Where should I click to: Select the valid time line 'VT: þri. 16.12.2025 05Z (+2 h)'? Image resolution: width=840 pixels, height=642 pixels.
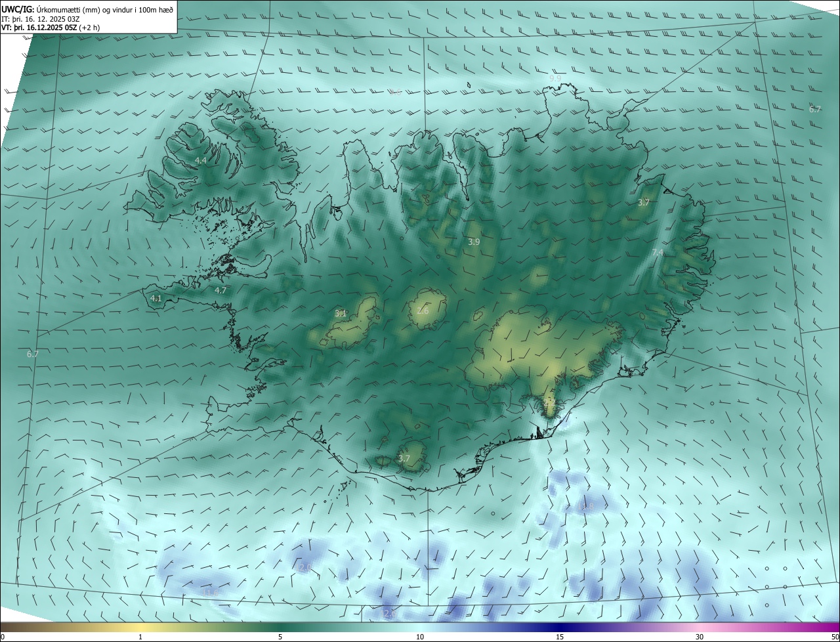52,28
